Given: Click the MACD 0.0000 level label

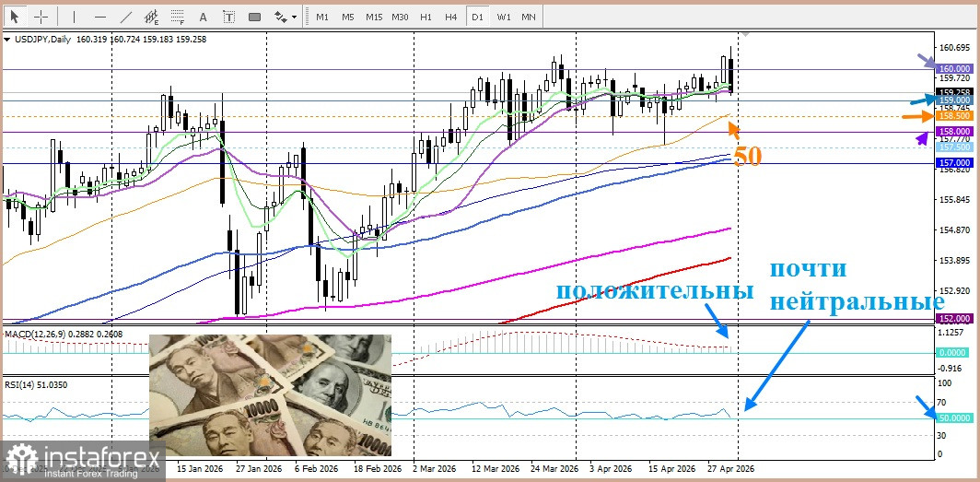Looking at the screenshot, I should 953,353.
